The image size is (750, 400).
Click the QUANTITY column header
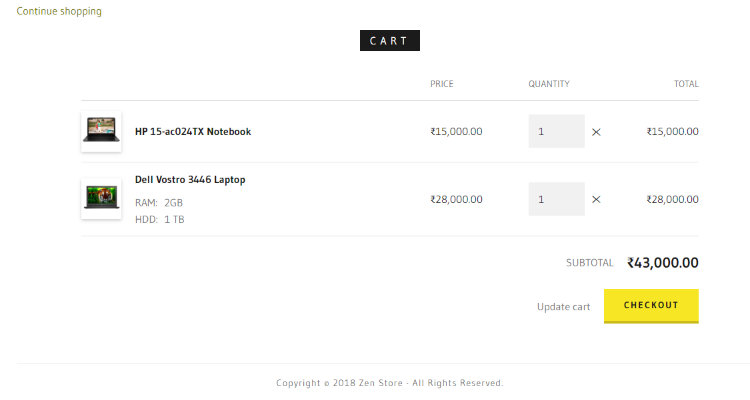549,84
